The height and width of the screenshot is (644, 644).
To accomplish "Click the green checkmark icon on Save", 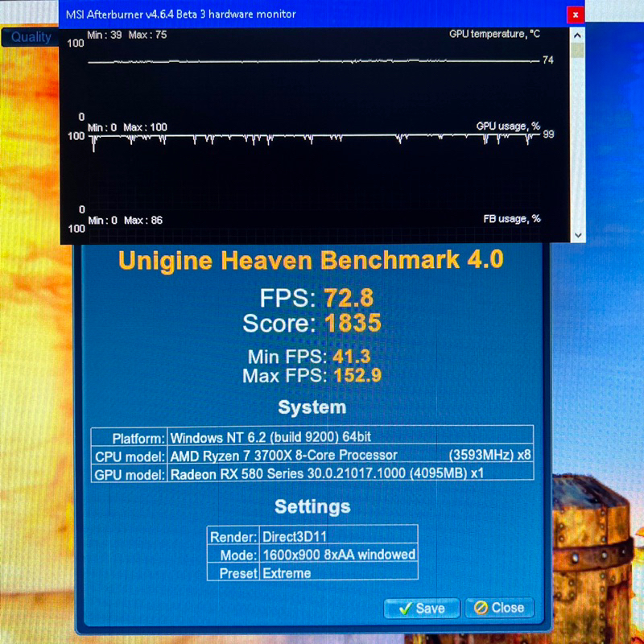I will [405, 609].
